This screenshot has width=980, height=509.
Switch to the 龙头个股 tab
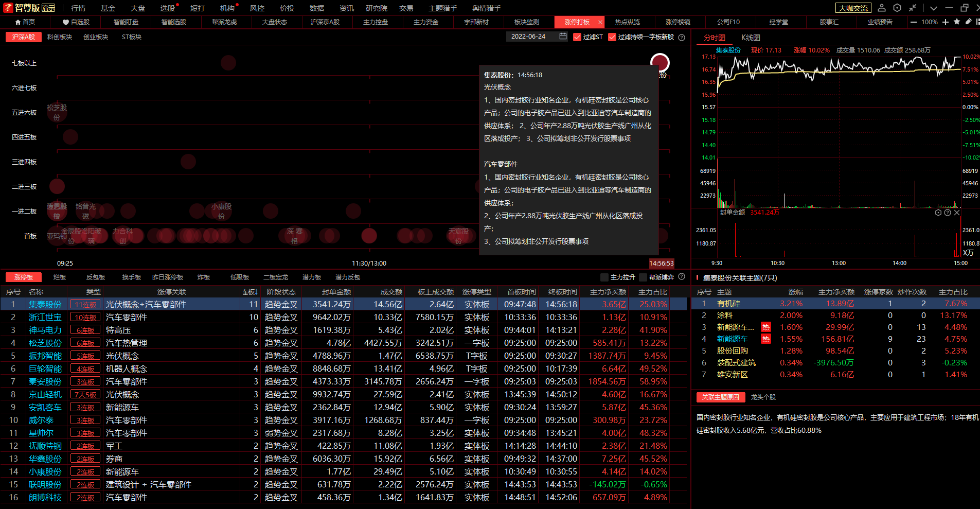pos(763,397)
